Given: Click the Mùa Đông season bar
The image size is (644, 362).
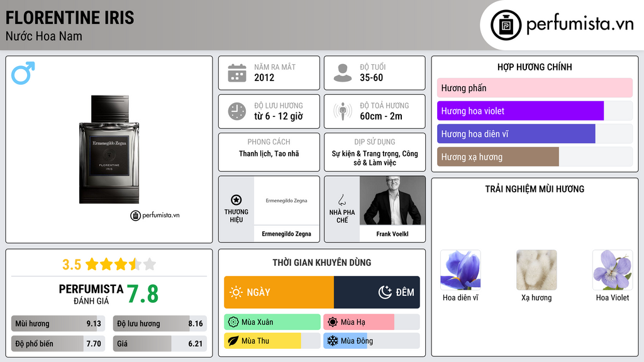Looking at the screenshot, I should 371,341.
